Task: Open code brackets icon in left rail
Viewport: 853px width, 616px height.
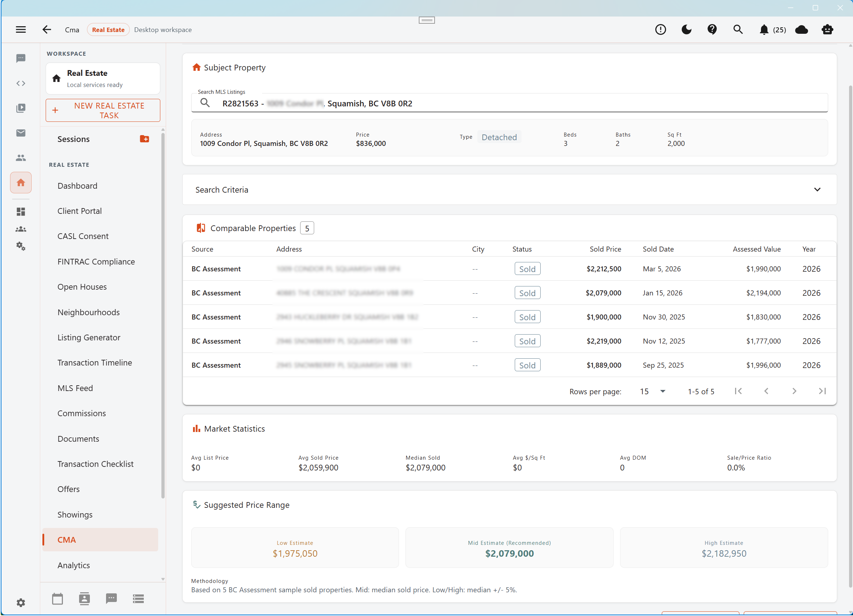Action: pos(21,83)
